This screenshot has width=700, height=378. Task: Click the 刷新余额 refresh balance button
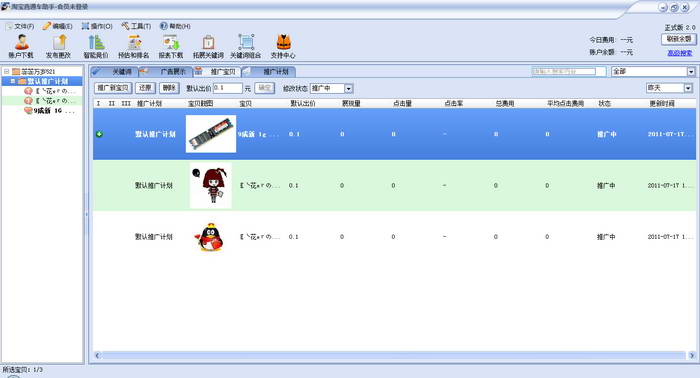coord(679,39)
